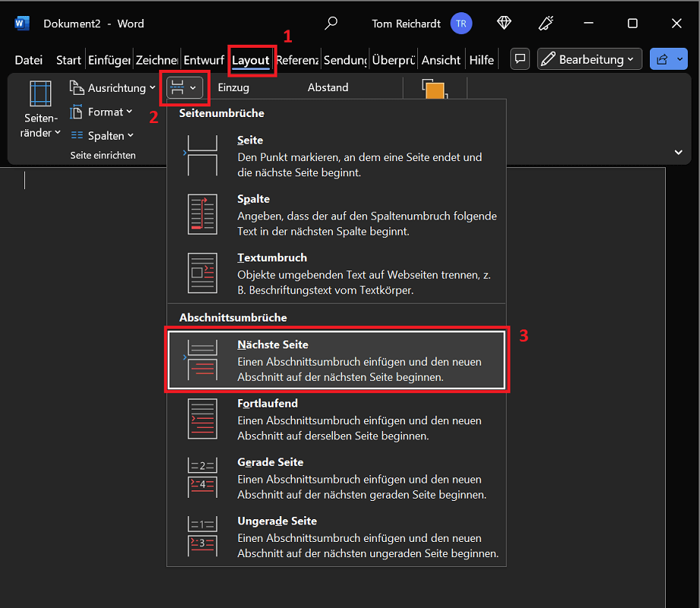This screenshot has height=608, width=700.
Task: Click the Format paper size icon
Action: (76, 112)
